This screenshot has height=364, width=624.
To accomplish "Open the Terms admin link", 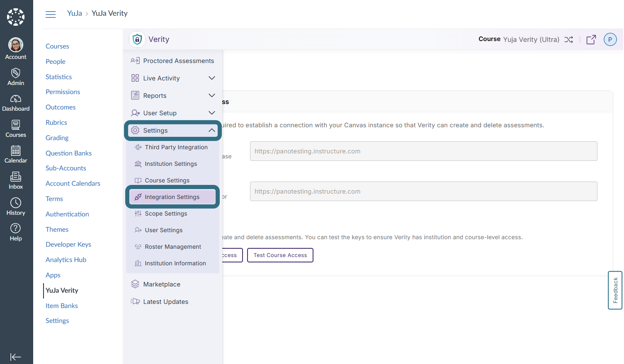I will (x=54, y=199).
